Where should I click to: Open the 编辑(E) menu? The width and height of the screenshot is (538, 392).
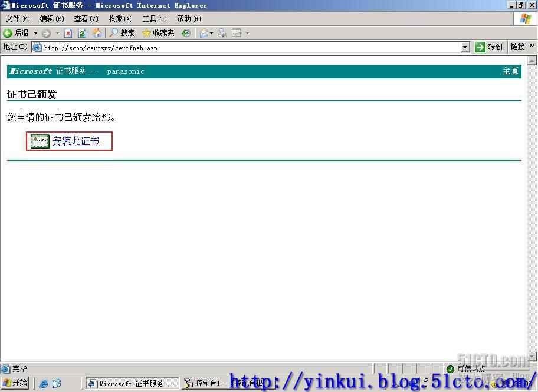tap(52, 19)
